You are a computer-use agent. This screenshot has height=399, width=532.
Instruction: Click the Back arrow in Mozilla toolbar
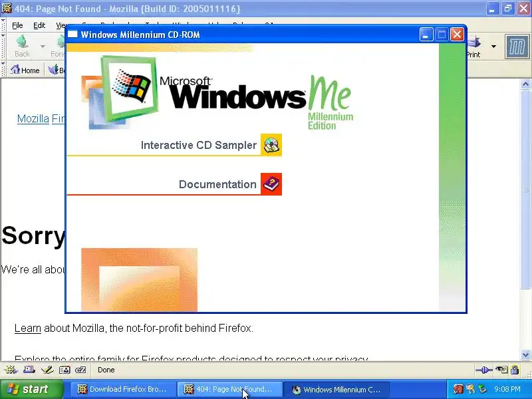click(22, 46)
